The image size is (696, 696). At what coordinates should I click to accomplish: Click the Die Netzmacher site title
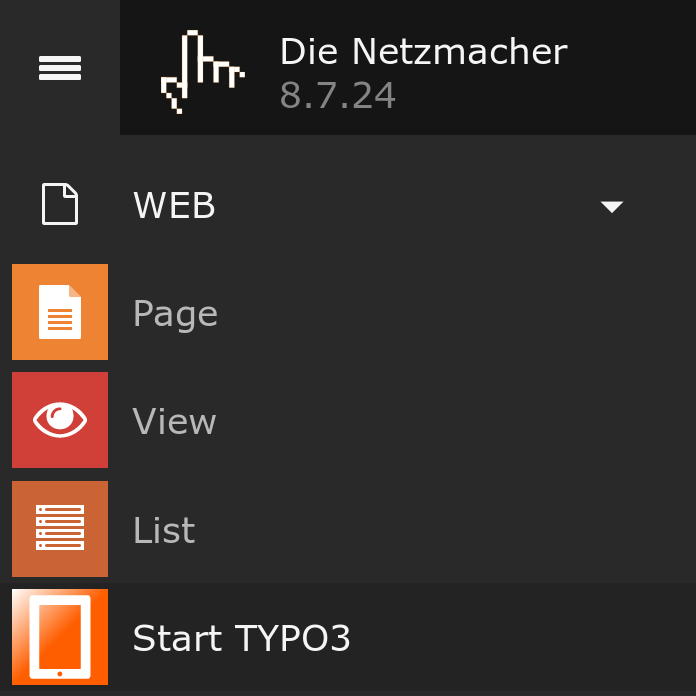click(424, 51)
